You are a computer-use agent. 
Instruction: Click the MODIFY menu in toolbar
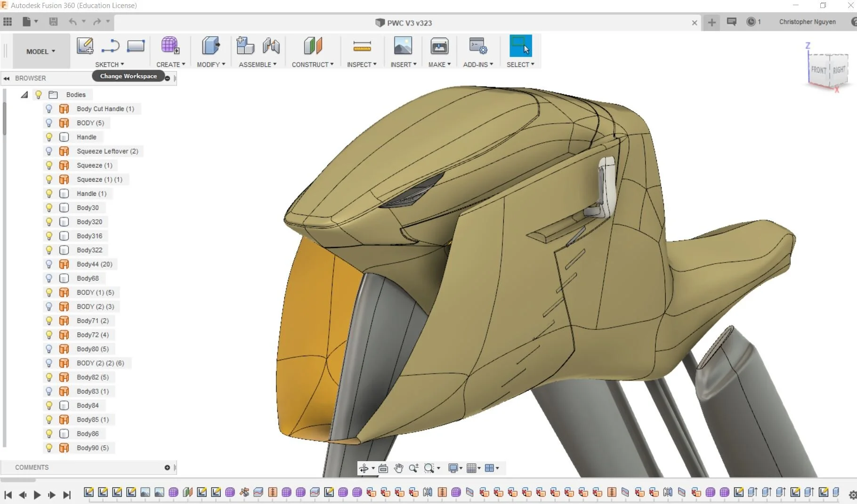point(211,64)
